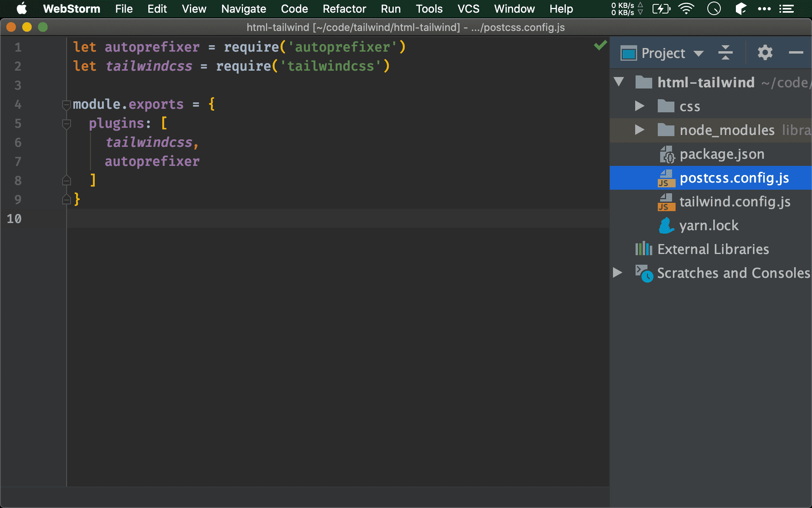Fold the plugins array at line 5

pyautogui.click(x=67, y=124)
